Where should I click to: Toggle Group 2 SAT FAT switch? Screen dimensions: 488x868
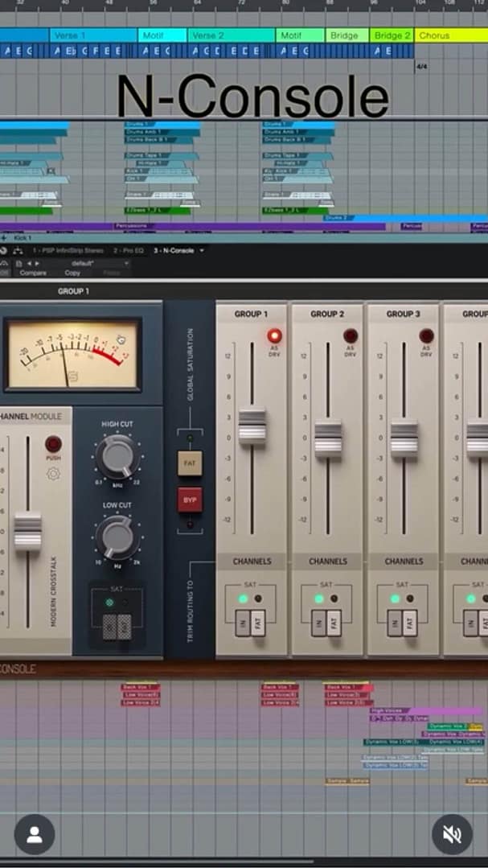pos(334,623)
